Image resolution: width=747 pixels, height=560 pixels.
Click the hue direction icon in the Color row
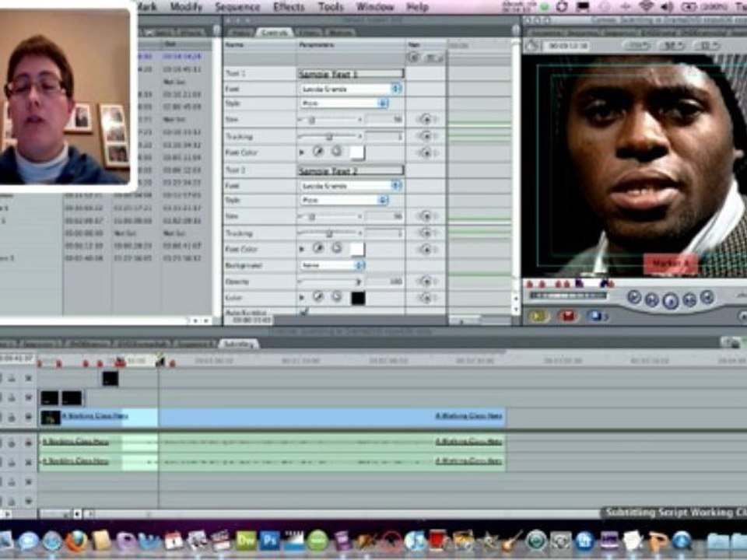click(336, 297)
